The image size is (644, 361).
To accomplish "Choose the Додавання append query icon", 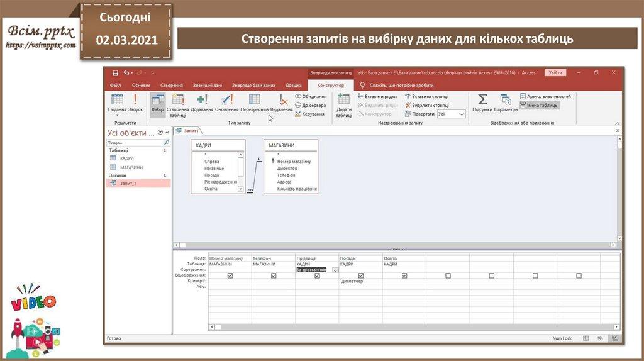I will (x=202, y=100).
